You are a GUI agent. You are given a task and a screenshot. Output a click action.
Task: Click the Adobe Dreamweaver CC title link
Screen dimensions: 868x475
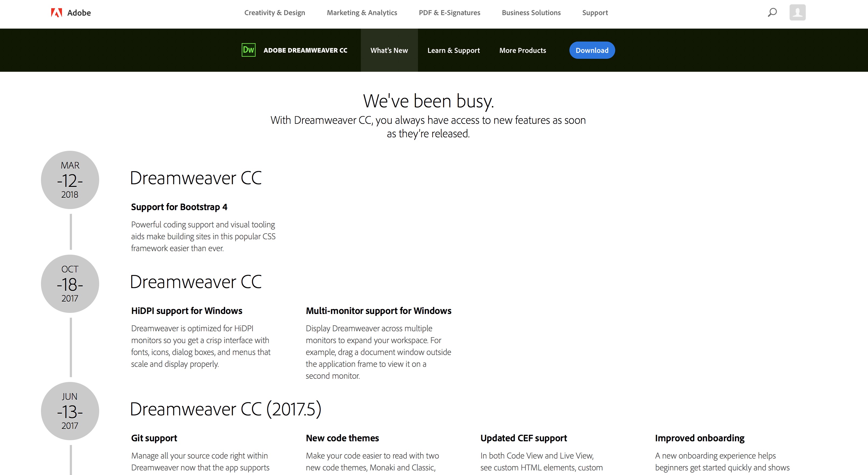click(305, 50)
